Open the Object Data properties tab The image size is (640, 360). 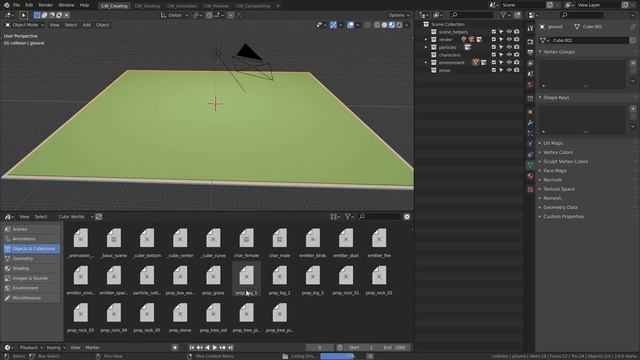coord(530,165)
